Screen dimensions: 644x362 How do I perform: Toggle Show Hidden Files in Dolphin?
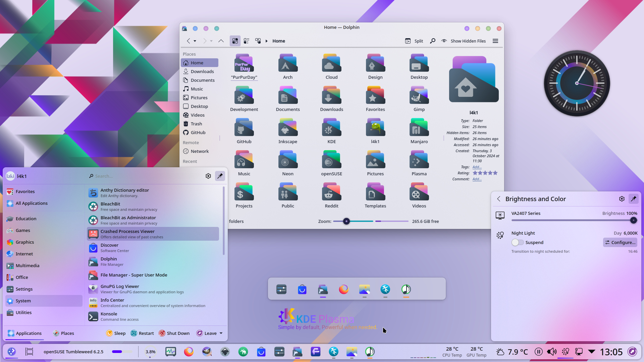(x=463, y=41)
